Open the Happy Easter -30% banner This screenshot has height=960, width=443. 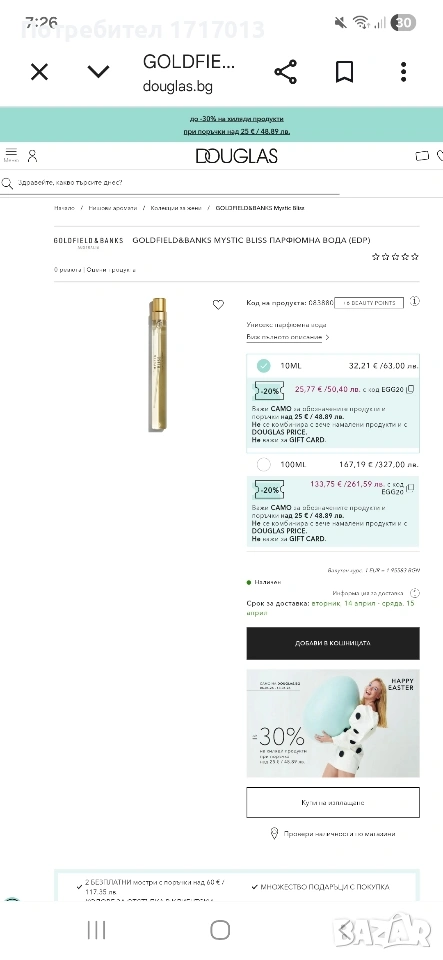point(333,723)
